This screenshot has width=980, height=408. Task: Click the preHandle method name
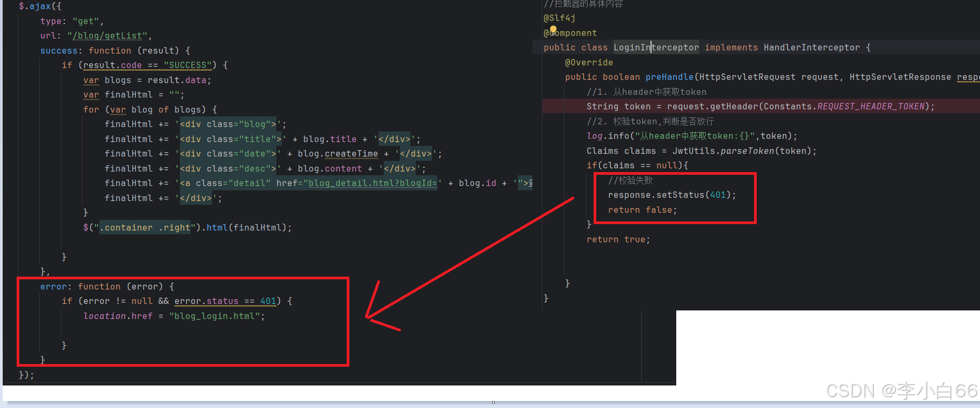[669, 77]
